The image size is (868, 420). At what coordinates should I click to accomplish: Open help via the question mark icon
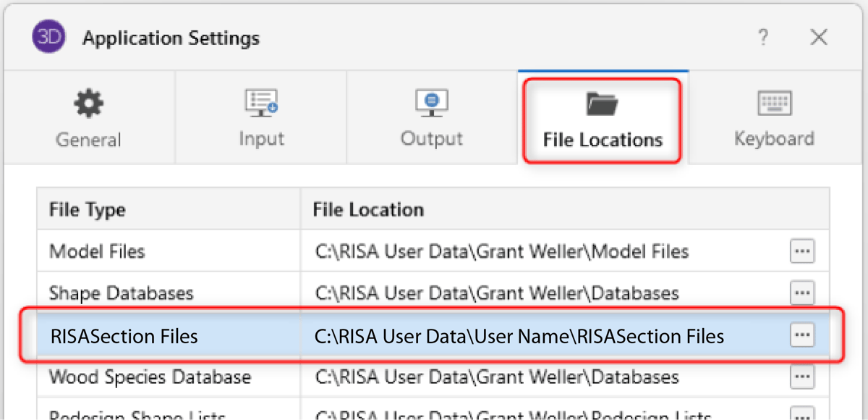coord(763,37)
